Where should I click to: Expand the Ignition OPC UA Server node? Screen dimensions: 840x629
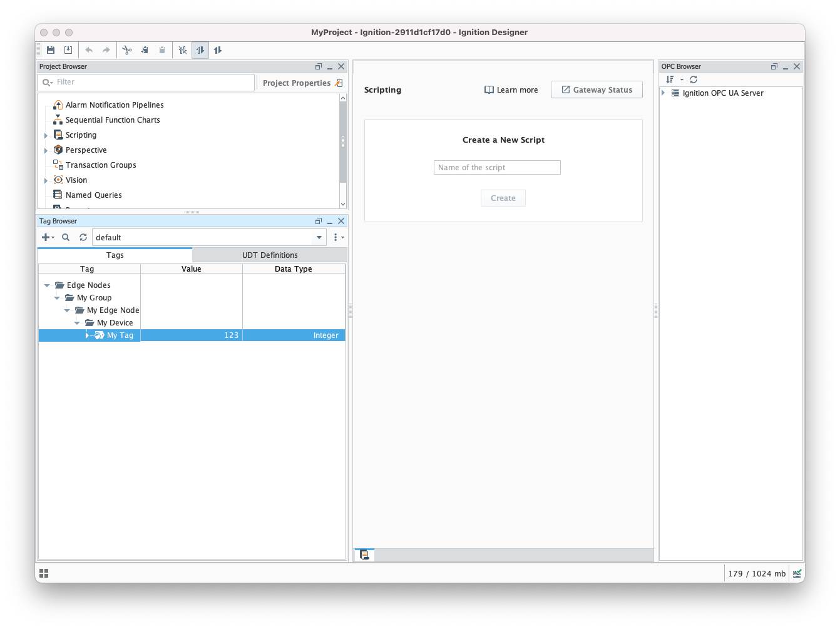tap(663, 93)
